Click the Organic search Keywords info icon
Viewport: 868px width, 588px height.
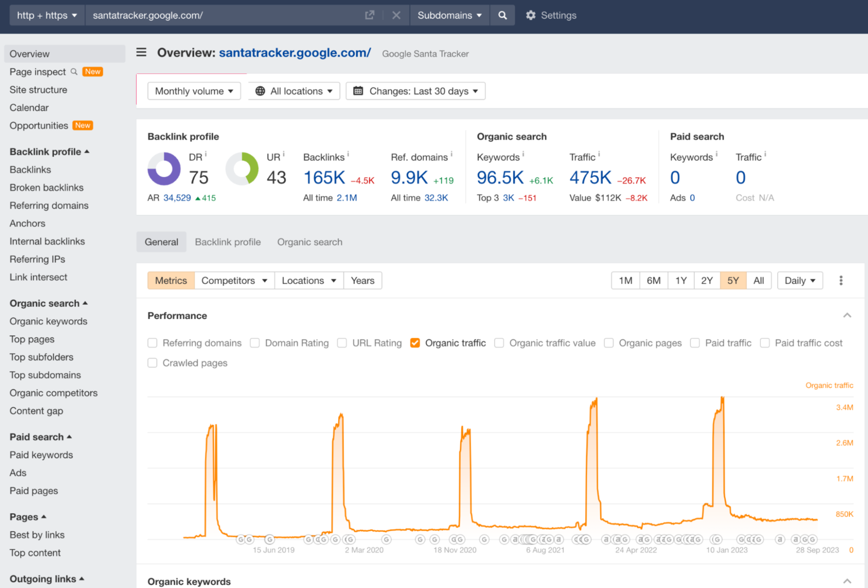point(523,155)
